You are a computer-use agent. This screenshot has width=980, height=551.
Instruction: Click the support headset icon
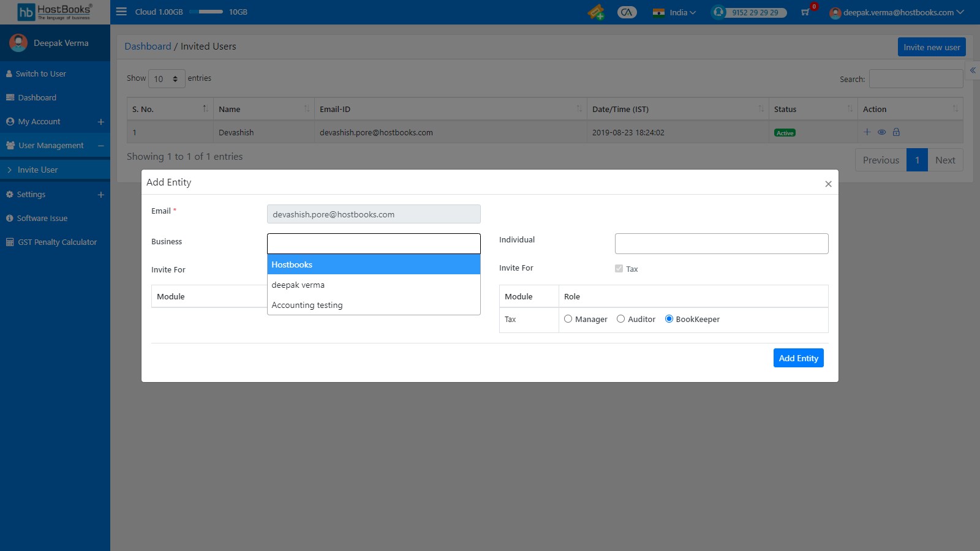coord(718,12)
